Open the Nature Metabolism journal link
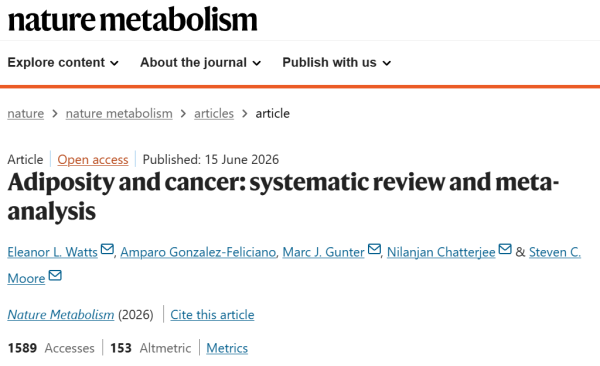 pos(61,315)
